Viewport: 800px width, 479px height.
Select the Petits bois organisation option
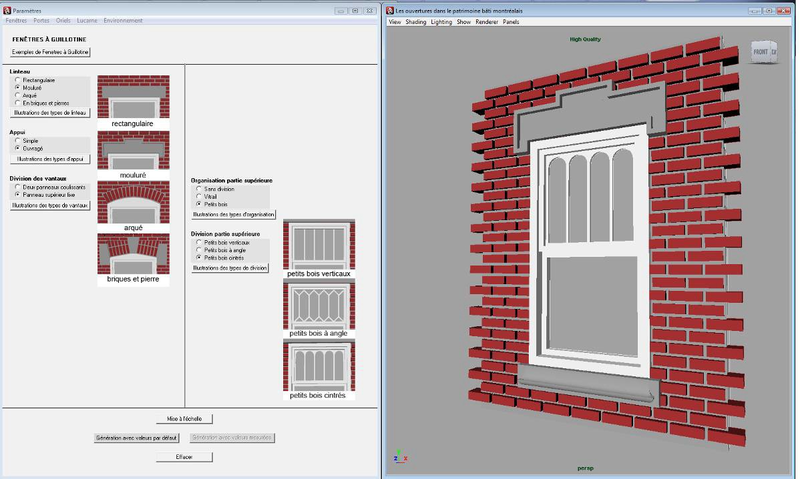(199, 204)
